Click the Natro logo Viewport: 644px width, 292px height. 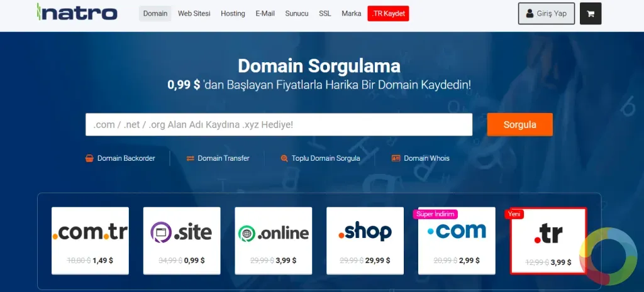[77, 13]
